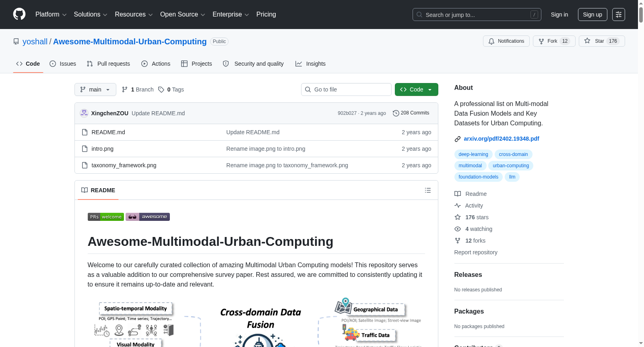Open the Security and quality tab
The height and width of the screenshot is (347, 644).
tap(253, 64)
